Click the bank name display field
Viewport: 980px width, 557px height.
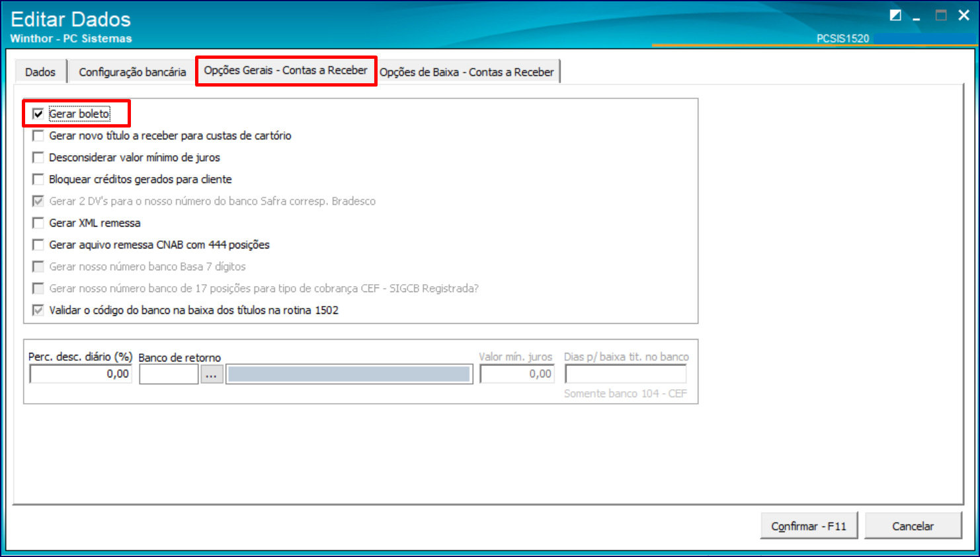coord(349,375)
